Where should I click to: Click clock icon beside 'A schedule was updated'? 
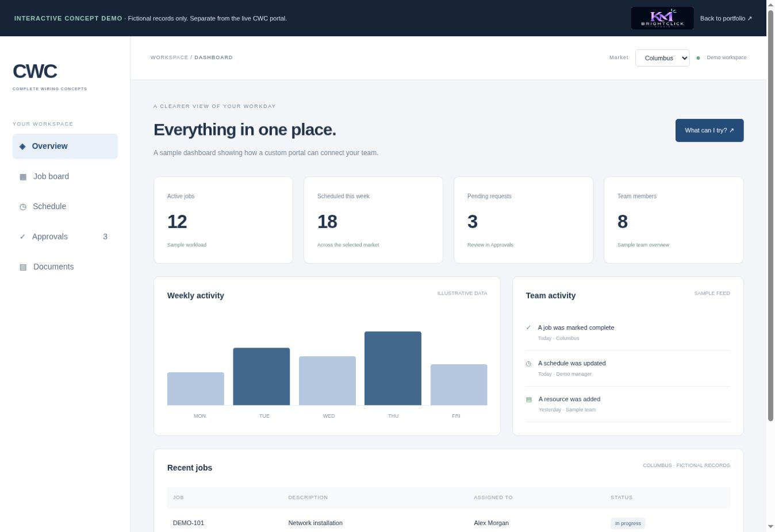[x=529, y=364]
